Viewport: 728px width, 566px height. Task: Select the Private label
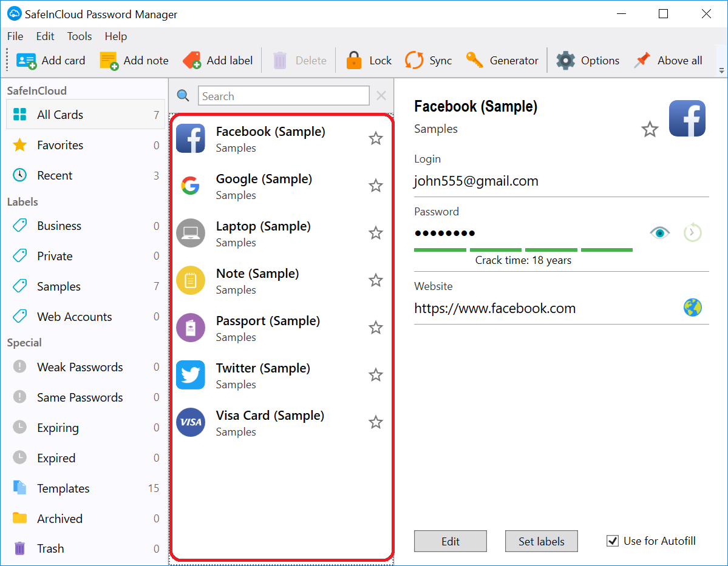click(86, 256)
